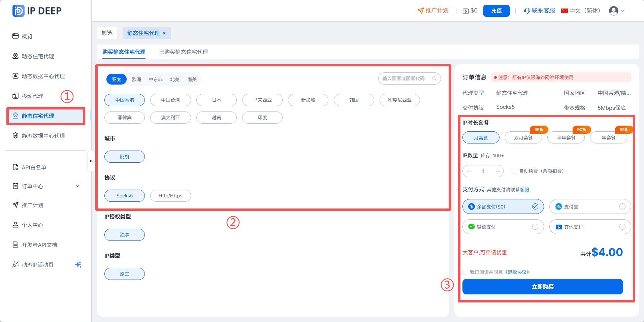Viewport: 644px width, 322px height.
Task: Click the country search input field
Action: tap(408, 78)
